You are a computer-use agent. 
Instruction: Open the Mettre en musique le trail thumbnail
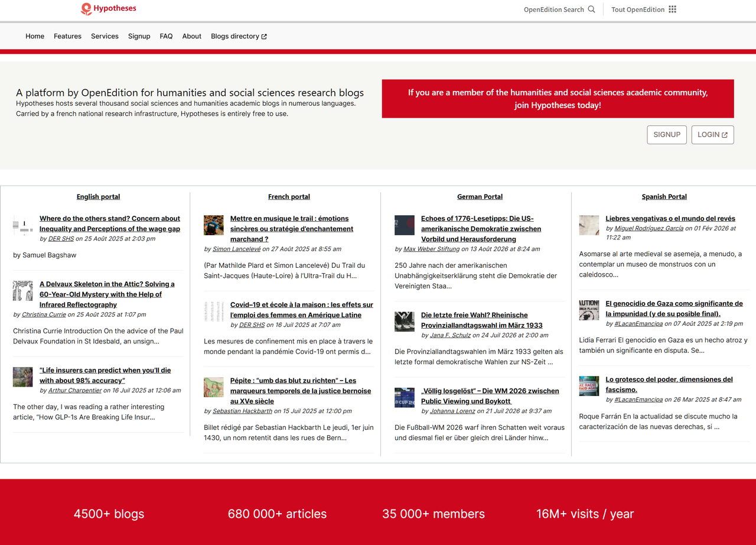click(x=214, y=225)
